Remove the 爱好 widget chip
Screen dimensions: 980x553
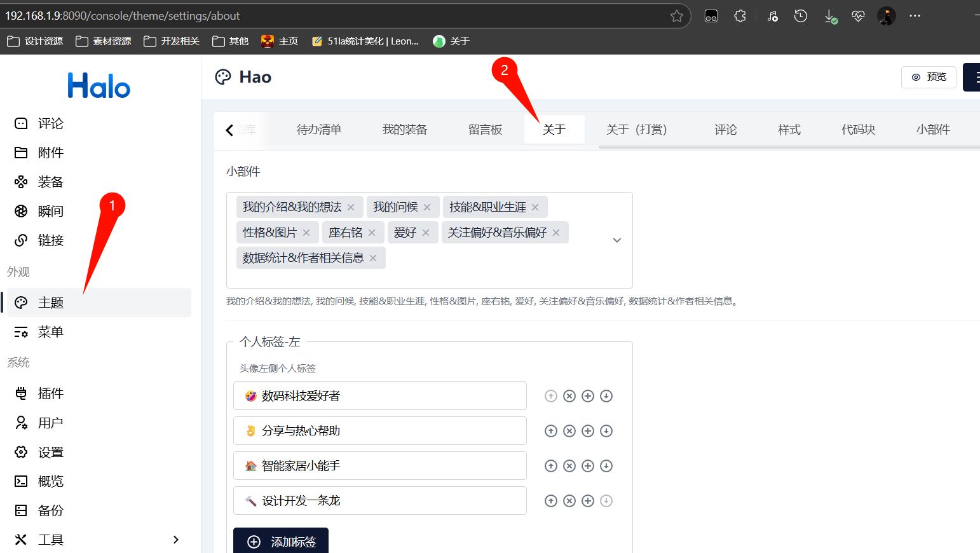coord(426,233)
